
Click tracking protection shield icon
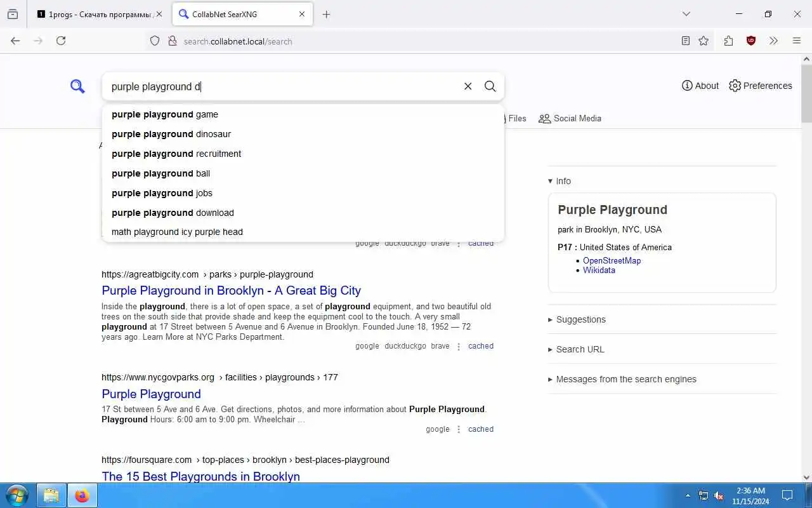[x=155, y=41]
